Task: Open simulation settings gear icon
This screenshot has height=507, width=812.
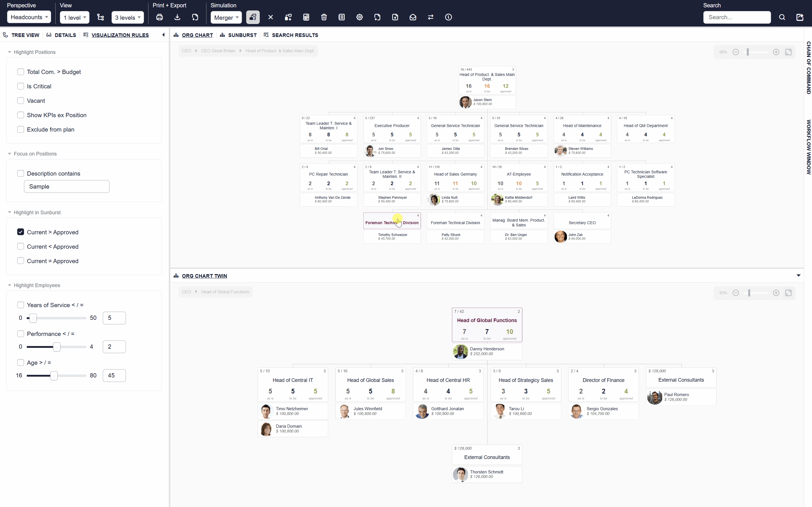Action: point(359,18)
